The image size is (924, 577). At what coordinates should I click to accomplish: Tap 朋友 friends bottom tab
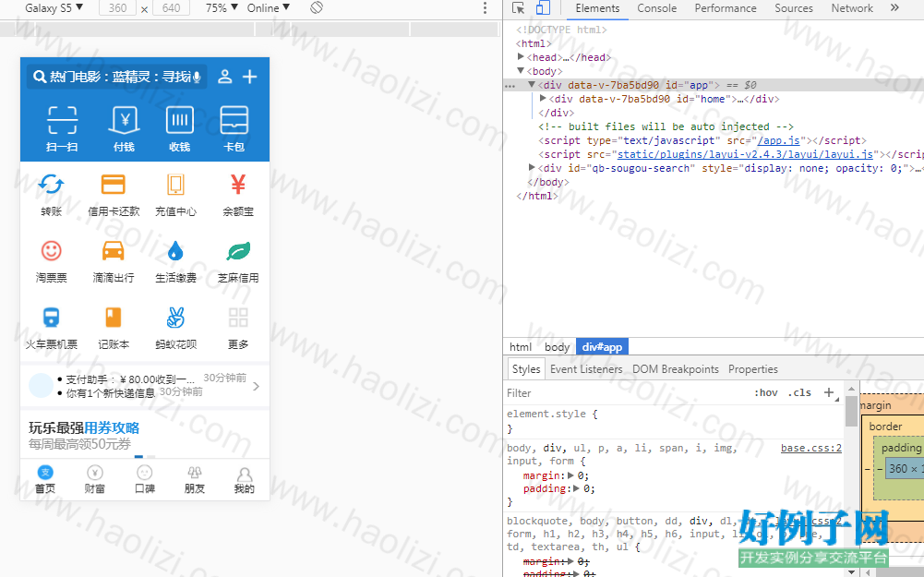(195, 480)
